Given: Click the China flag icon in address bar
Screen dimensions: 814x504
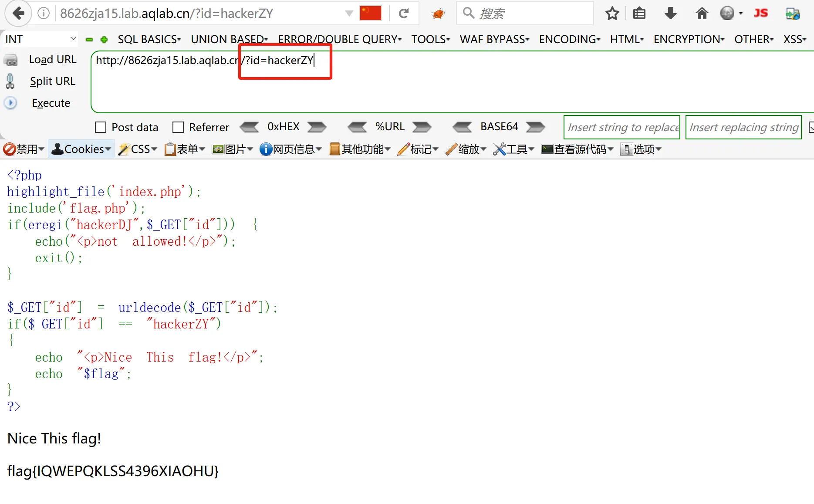Looking at the screenshot, I should point(371,14).
